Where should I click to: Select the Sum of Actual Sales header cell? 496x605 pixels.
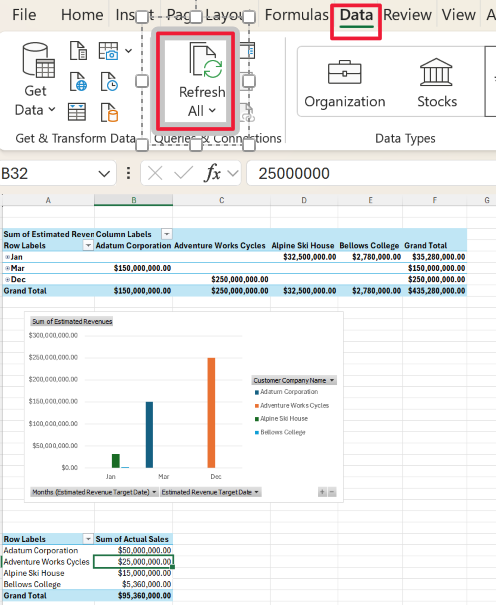133,539
